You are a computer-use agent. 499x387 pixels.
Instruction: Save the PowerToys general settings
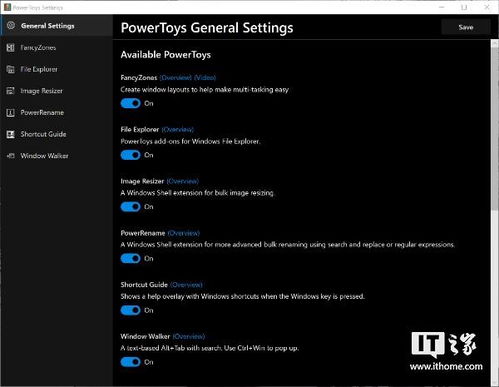pyautogui.click(x=466, y=27)
